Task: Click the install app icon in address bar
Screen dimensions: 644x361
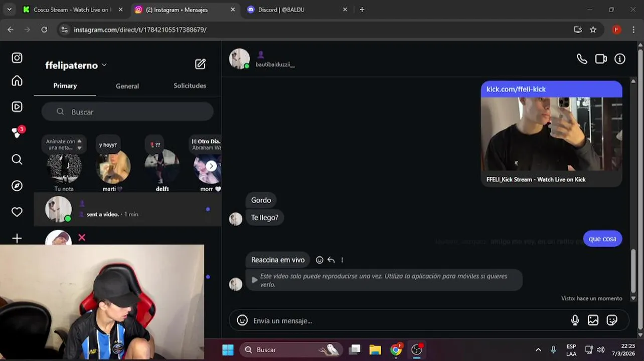Action: (x=578, y=30)
